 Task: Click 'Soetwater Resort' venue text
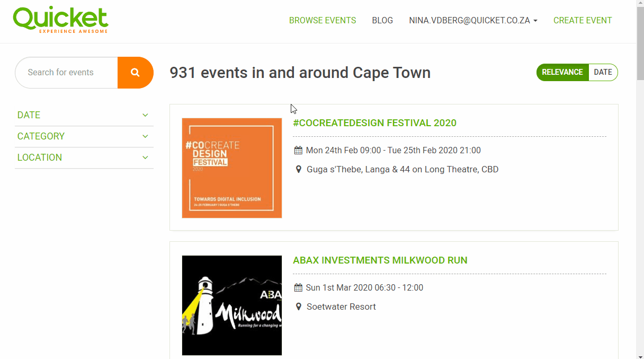pyautogui.click(x=341, y=307)
